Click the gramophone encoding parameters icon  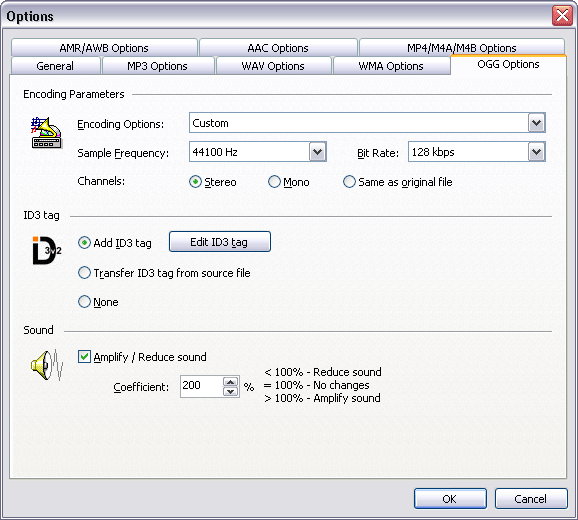(46, 133)
